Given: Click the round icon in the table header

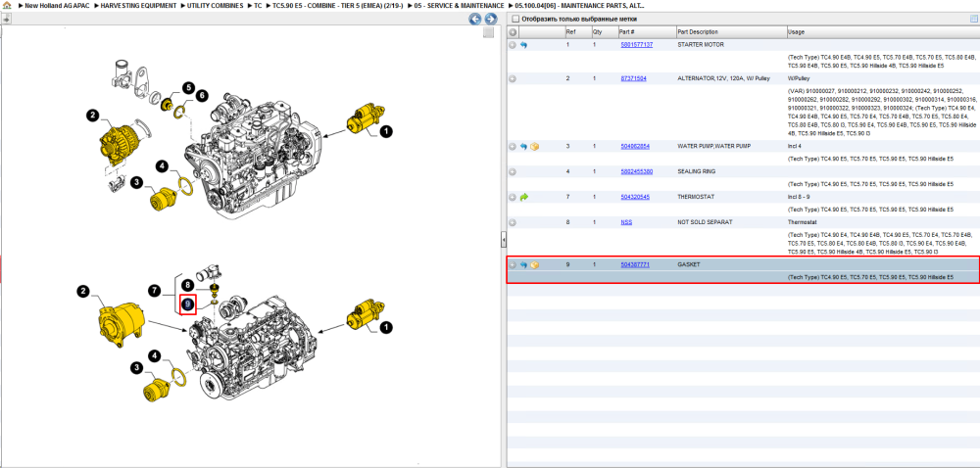Looking at the screenshot, I should point(513,32).
